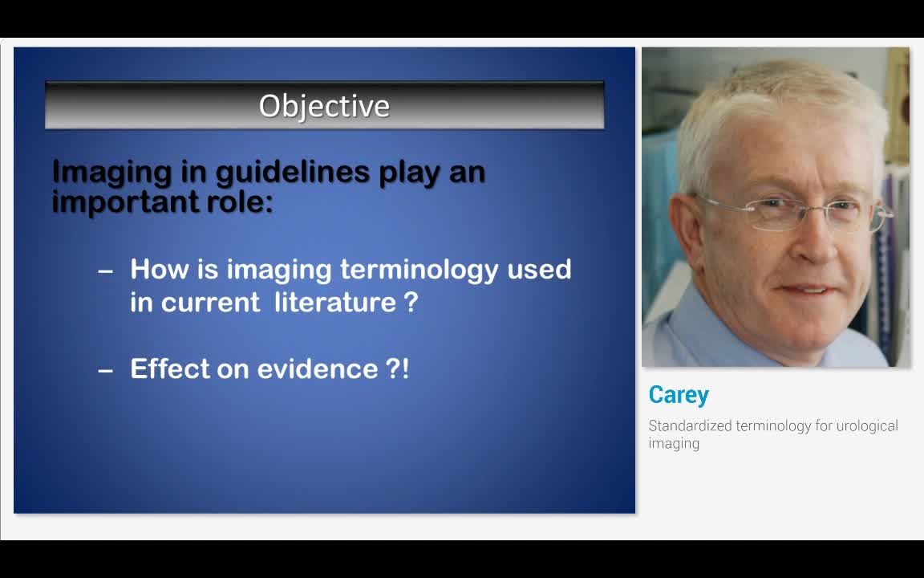This screenshot has width=924, height=578.
Task: Click the bullet How is imaging terminology used
Action: point(351,270)
